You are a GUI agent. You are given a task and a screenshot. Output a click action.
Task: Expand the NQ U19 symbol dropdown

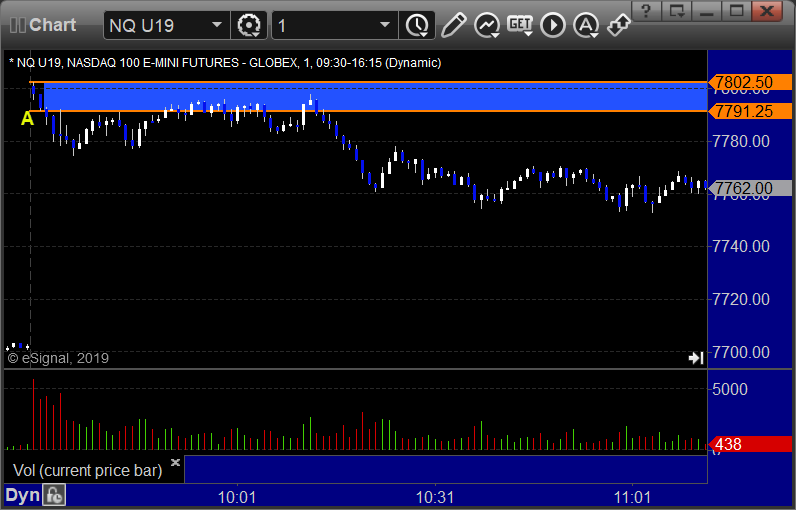(x=217, y=25)
